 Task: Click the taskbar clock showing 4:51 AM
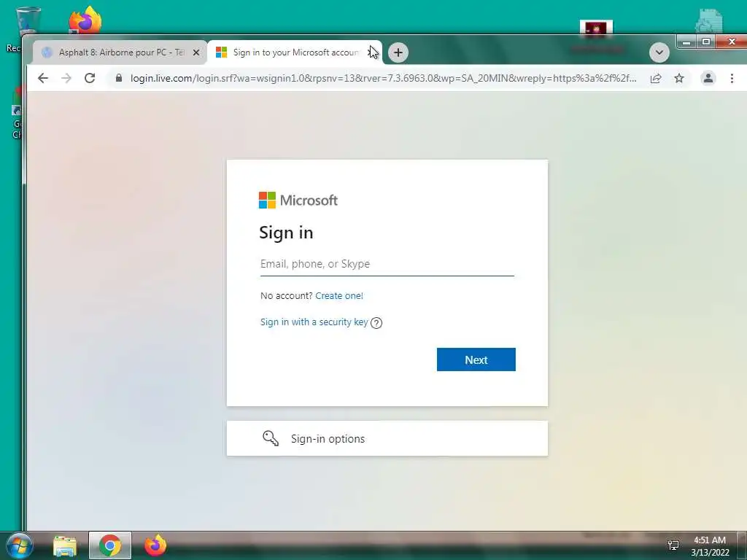[710, 546]
